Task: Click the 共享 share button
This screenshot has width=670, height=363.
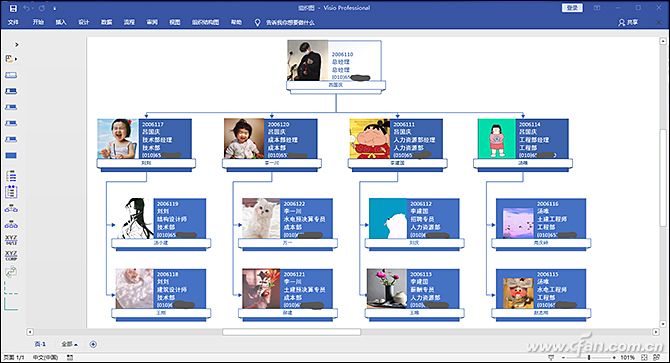Action: coord(628,22)
